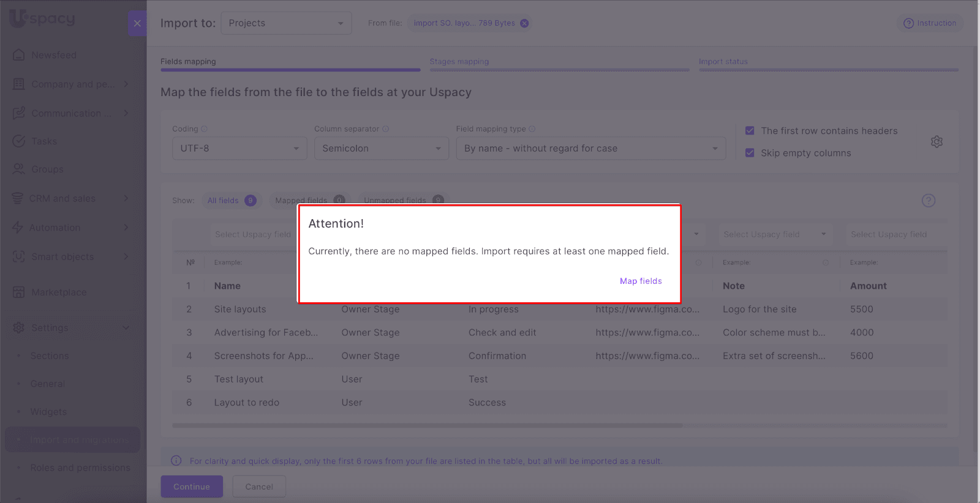Remove the attached import file
The height and width of the screenshot is (503, 980).
pyautogui.click(x=524, y=23)
